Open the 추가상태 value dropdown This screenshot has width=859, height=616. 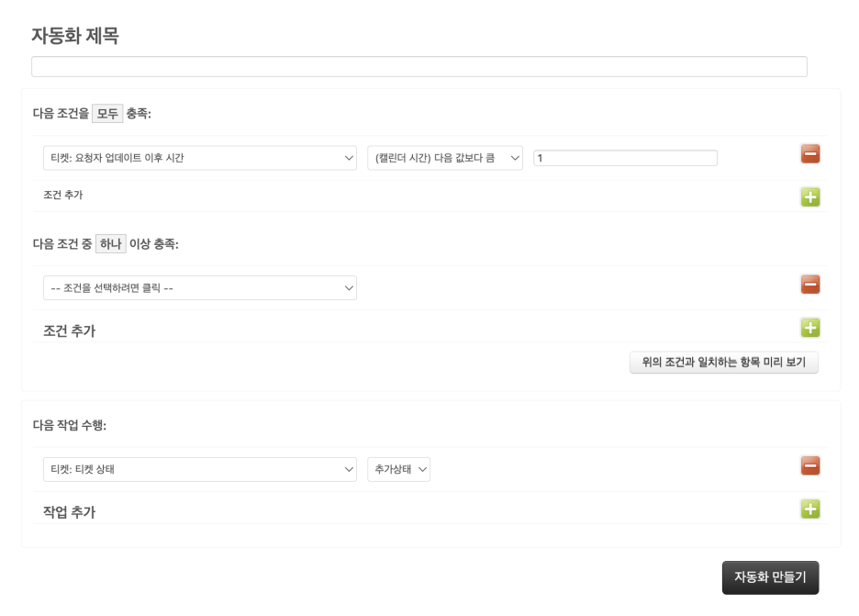(x=399, y=469)
